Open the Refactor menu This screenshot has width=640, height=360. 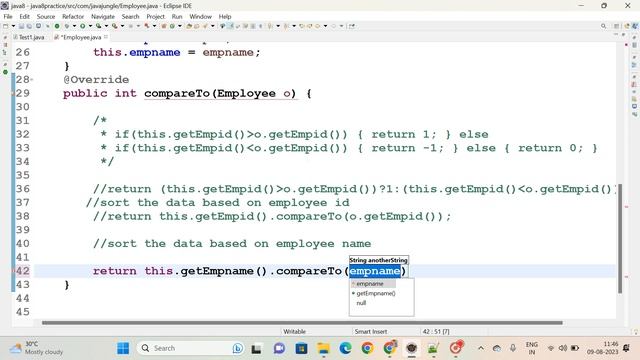click(73, 16)
